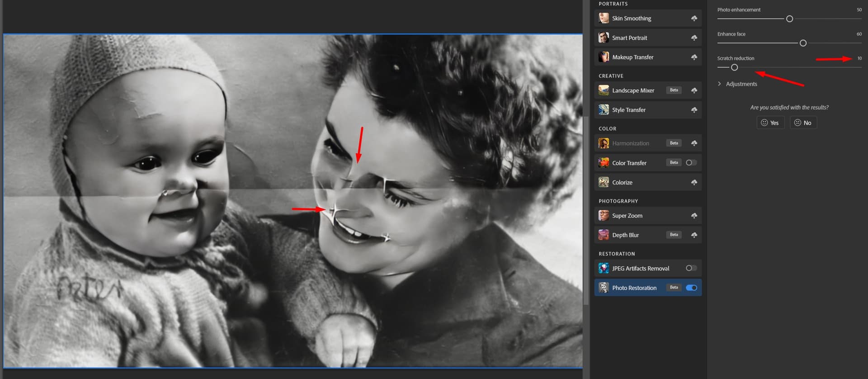Turn on JPEG Artifacts Removal

click(691, 268)
